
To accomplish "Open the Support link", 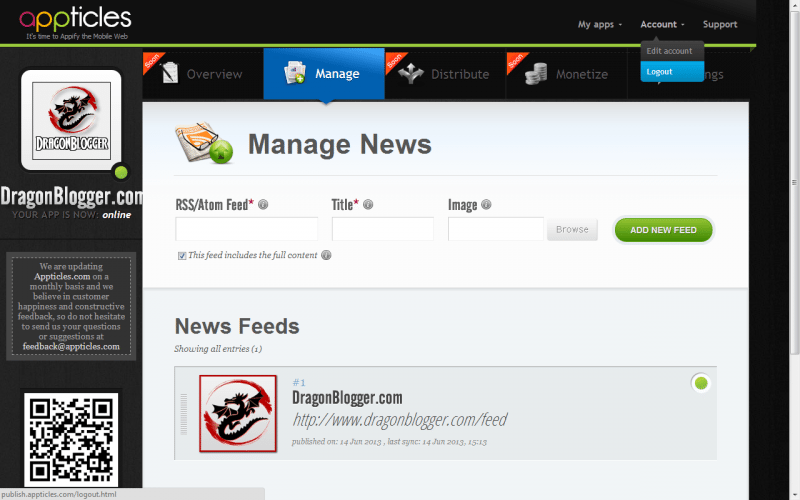I will point(720,24).
